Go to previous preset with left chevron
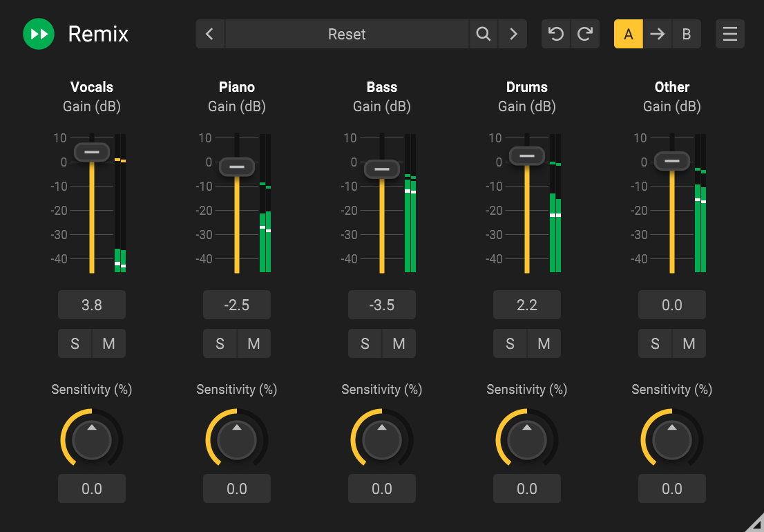 (x=209, y=34)
